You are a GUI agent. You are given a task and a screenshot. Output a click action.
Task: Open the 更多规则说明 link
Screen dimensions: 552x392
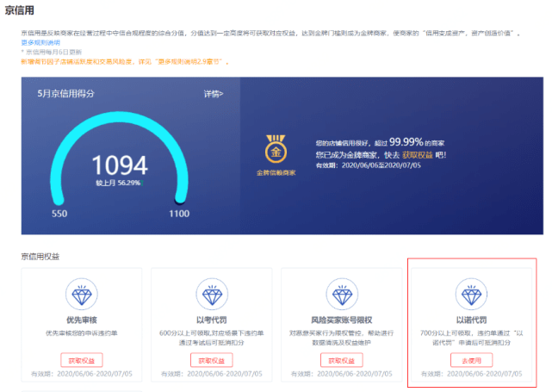40,42
